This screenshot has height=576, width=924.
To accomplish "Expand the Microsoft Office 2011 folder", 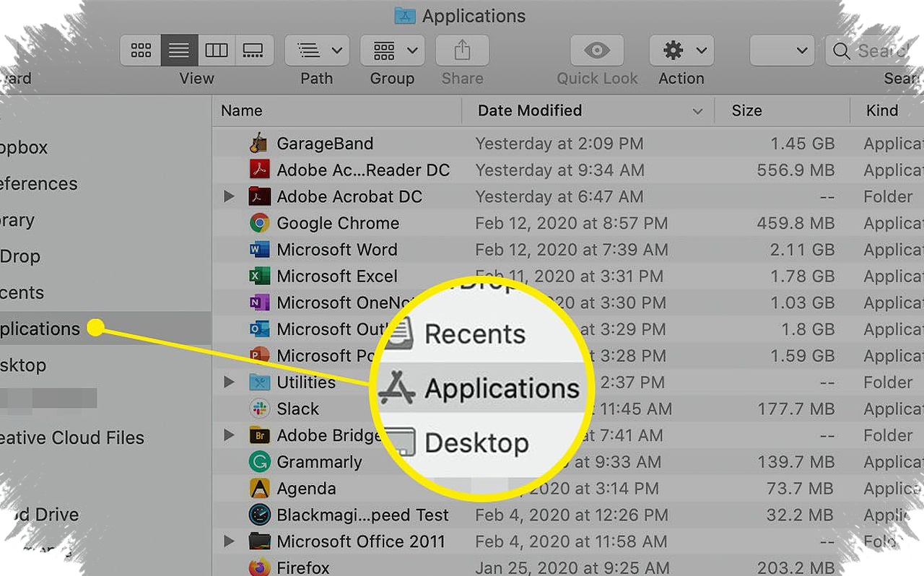I will [229, 541].
